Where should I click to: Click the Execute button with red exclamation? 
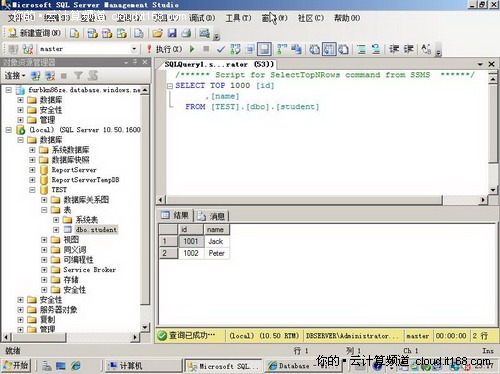tap(164, 49)
